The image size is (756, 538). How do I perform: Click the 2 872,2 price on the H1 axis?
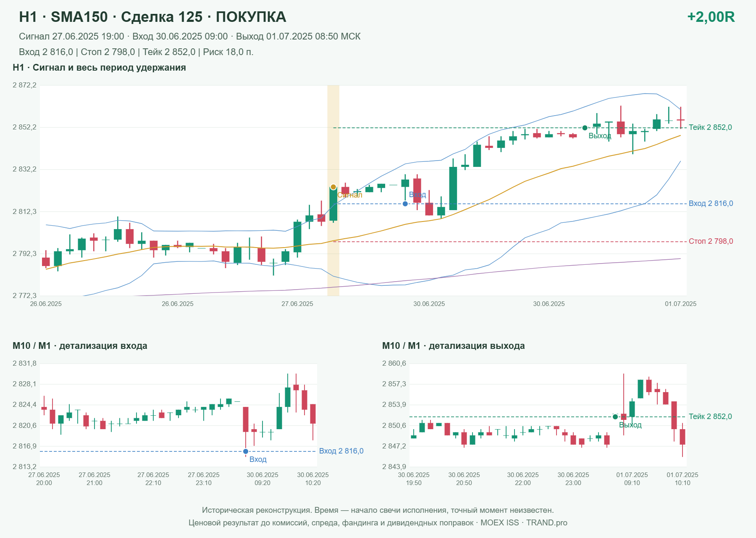[x=24, y=85]
